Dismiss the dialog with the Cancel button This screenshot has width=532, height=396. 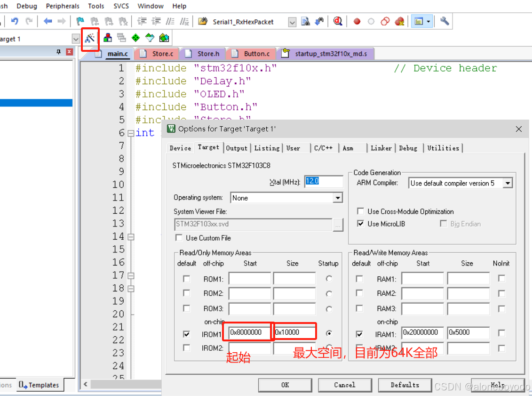345,385
